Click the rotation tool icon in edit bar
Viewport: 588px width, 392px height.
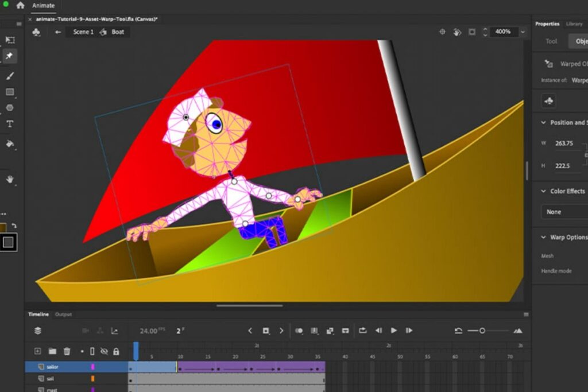pos(457,32)
